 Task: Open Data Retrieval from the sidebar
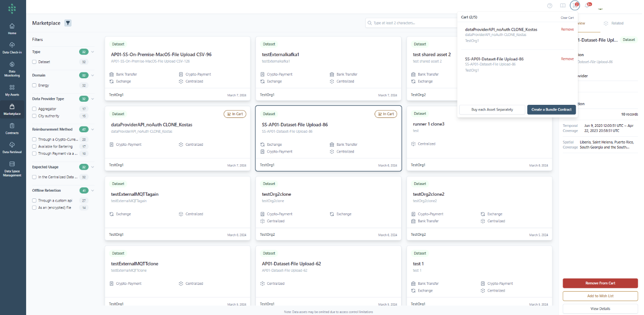(x=12, y=148)
